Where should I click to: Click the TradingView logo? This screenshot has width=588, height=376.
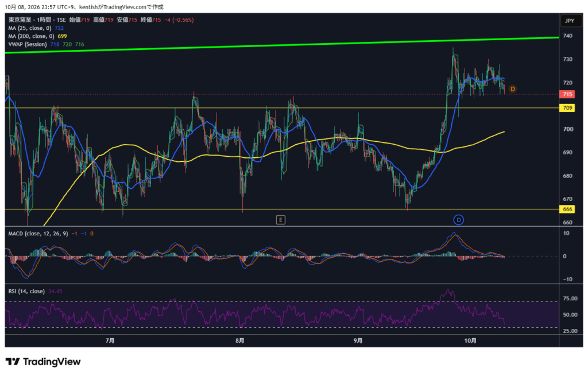click(43, 362)
